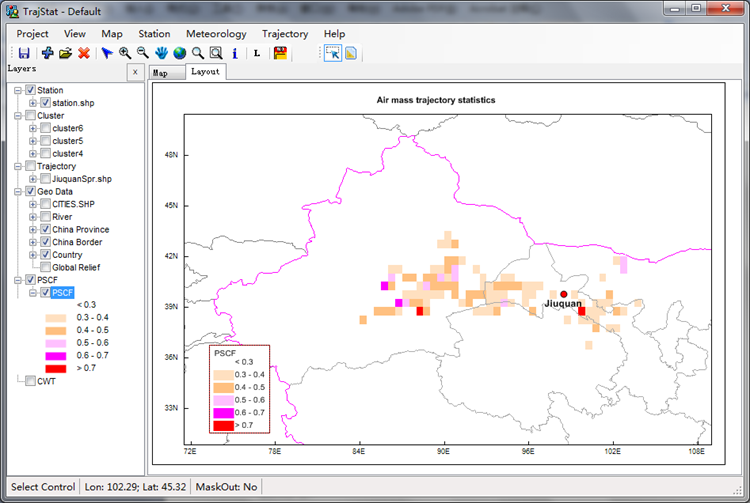Check the cluster6 layer checkbox

point(46,128)
